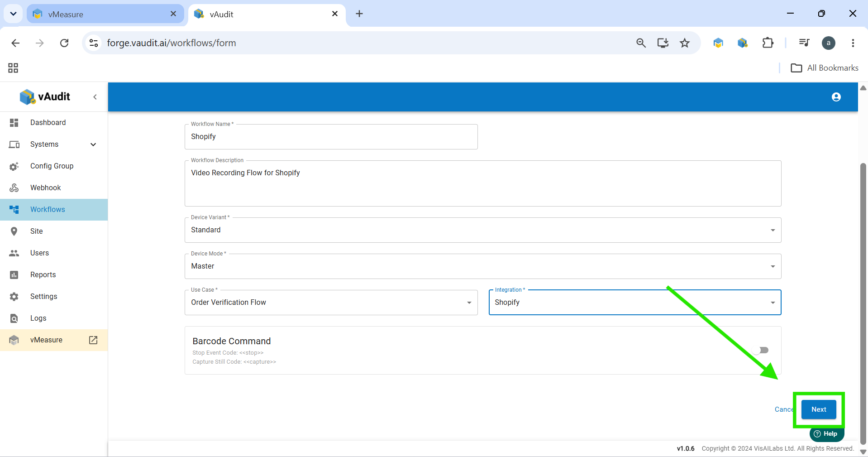Open the vMeasure browser extension icon
The image size is (868, 457).
pyautogui.click(x=718, y=43)
